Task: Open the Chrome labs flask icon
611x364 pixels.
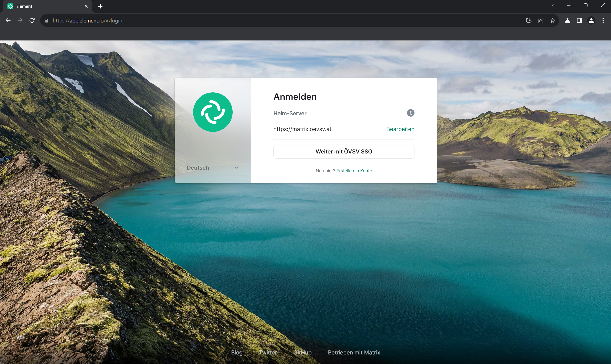Action: tap(567, 21)
